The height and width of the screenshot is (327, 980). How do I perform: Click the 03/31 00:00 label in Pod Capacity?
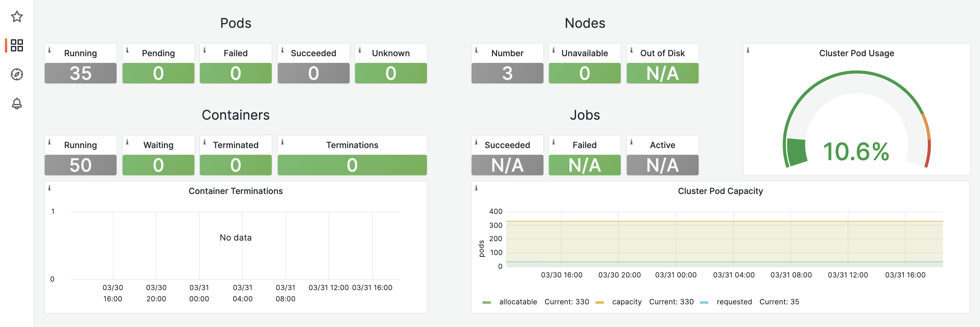[x=676, y=275]
